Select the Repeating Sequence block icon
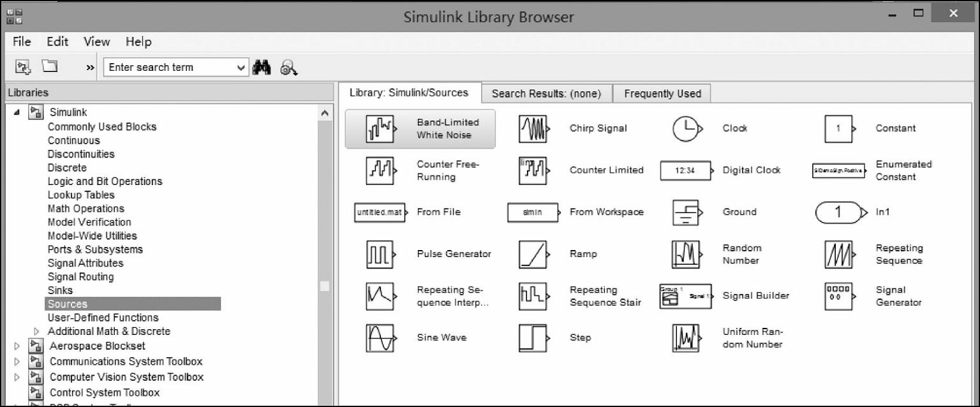Image resolution: width=980 pixels, height=407 pixels. pyautogui.click(x=841, y=255)
